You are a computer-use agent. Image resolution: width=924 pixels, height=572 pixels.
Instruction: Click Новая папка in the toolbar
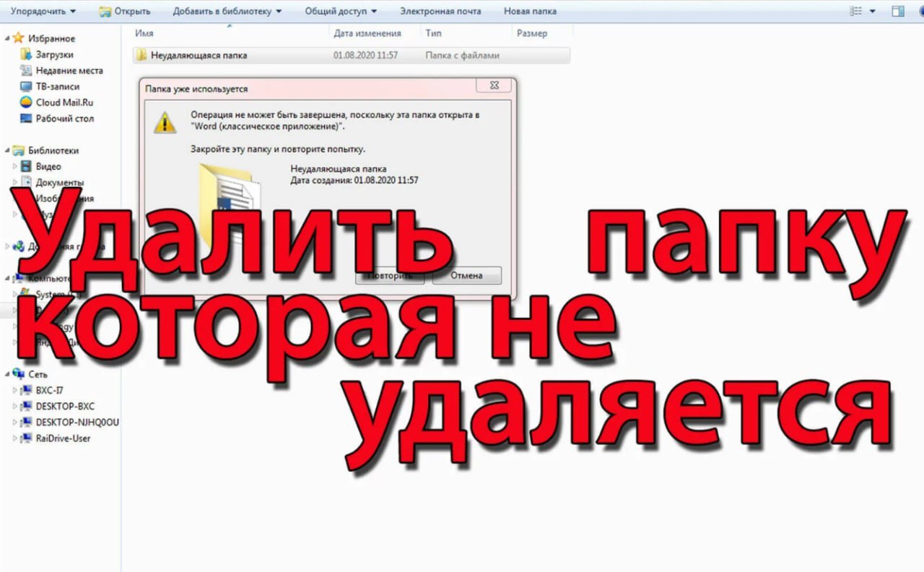coord(530,12)
